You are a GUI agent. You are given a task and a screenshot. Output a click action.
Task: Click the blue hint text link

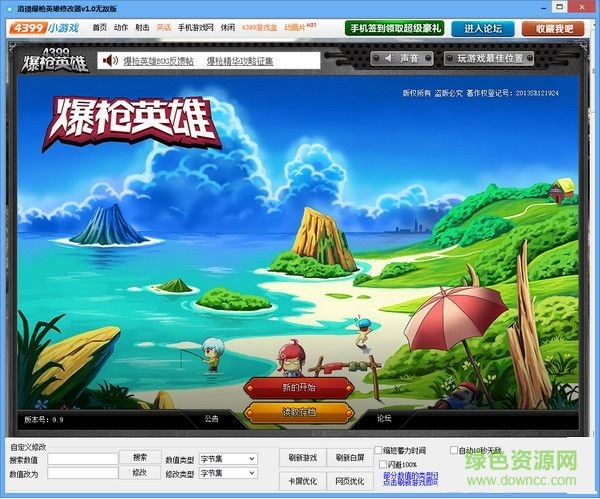(x=411, y=479)
